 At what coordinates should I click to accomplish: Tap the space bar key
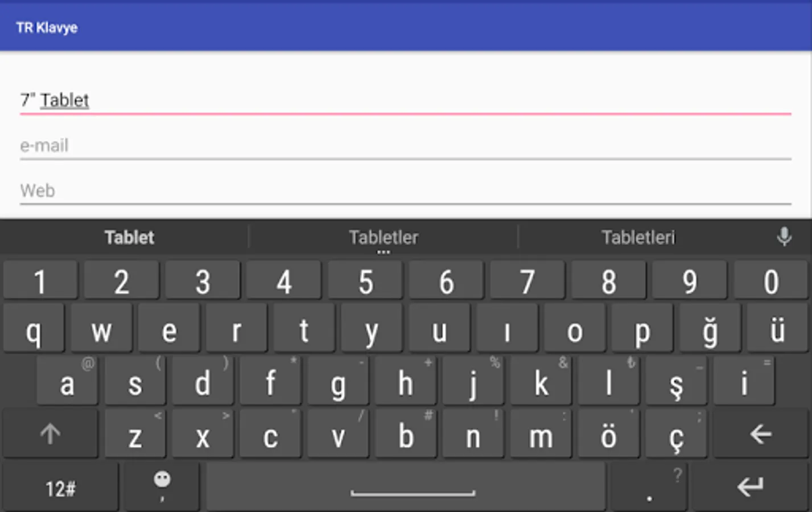pos(406,487)
